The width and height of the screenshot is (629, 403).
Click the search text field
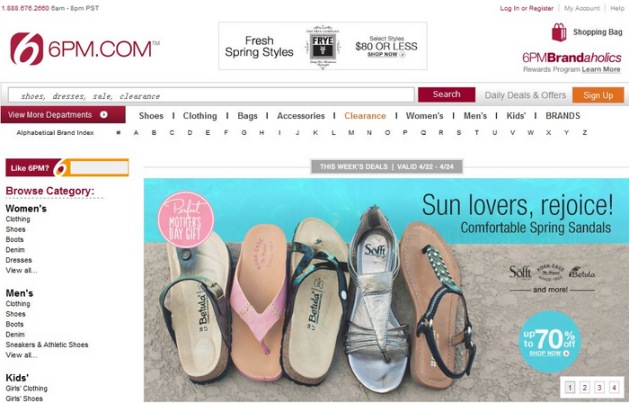[211, 95]
